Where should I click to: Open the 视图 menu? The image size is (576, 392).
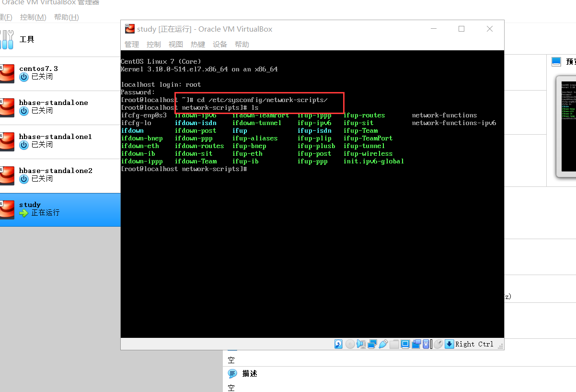[175, 44]
